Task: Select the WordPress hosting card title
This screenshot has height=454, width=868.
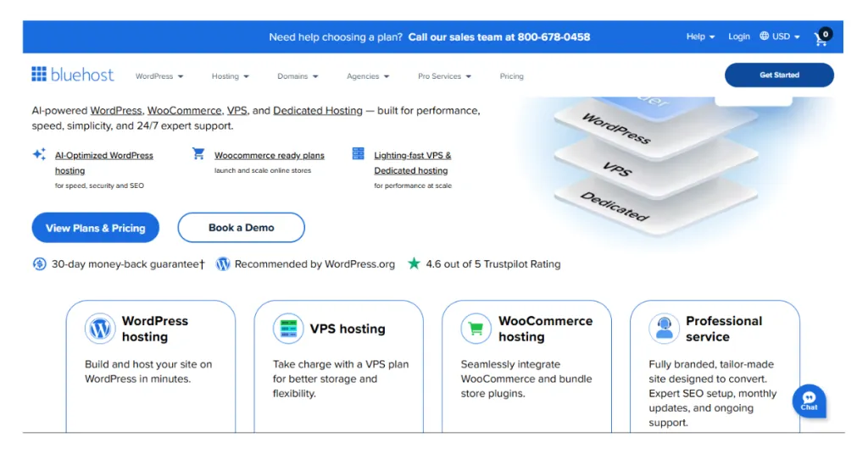Action: pos(155,329)
